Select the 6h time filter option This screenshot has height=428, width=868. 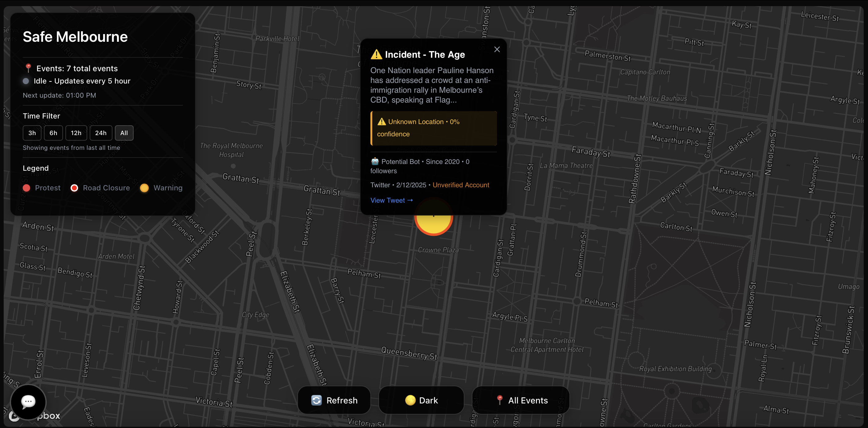point(53,133)
